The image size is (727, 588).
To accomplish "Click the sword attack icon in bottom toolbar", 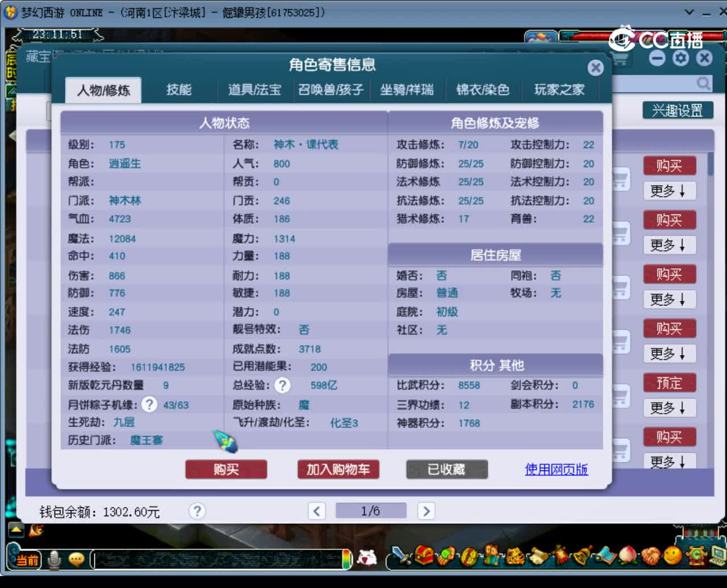I will 402,555.
